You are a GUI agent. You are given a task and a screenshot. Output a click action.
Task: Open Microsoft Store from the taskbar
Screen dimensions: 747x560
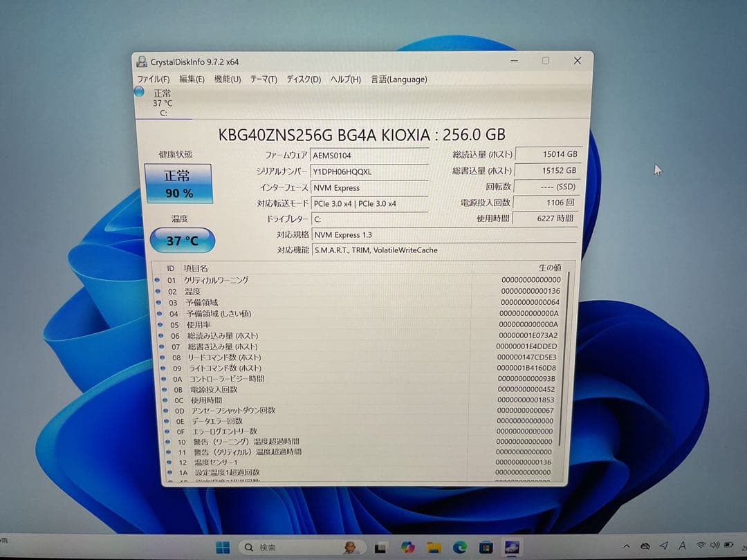484,546
